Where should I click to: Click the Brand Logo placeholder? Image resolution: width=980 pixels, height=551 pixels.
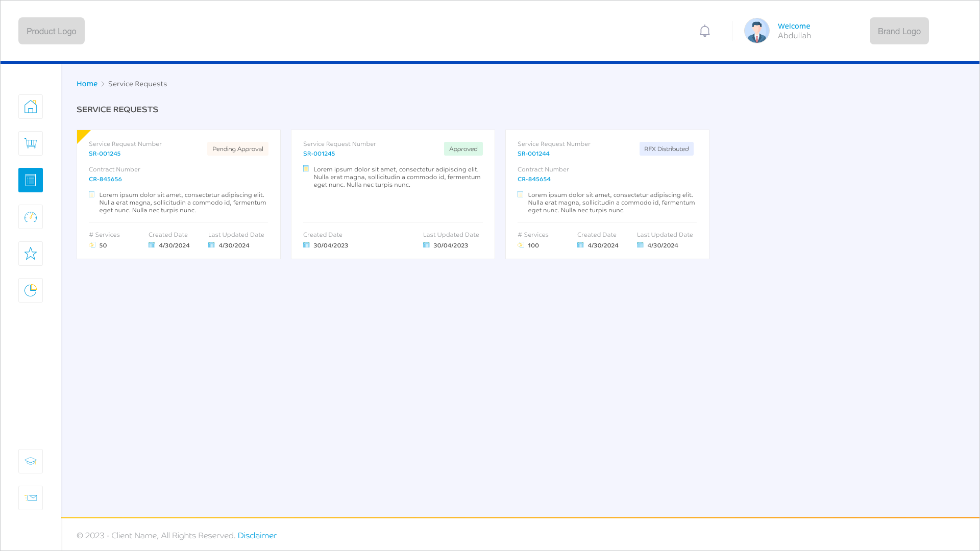click(899, 31)
